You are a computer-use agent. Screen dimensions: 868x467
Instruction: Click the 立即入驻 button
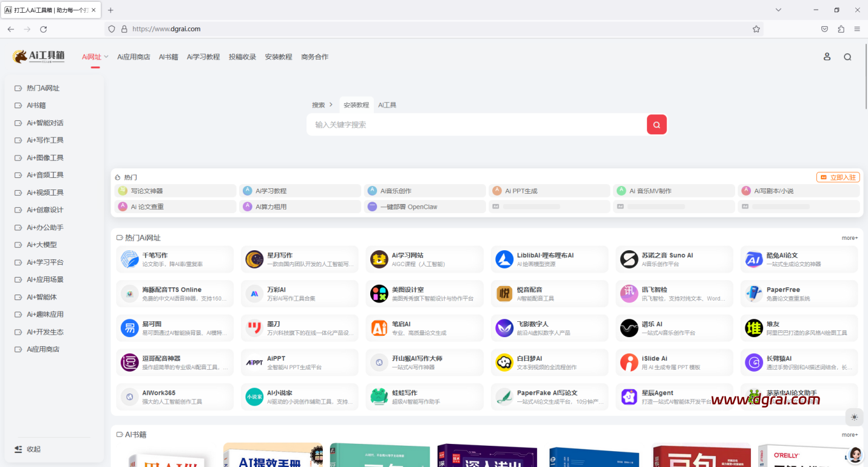[838, 177]
